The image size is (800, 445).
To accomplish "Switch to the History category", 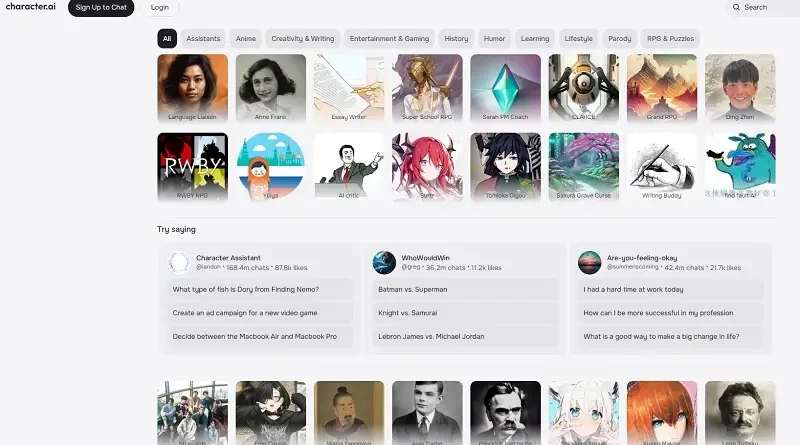I will [x=456, y=38].
